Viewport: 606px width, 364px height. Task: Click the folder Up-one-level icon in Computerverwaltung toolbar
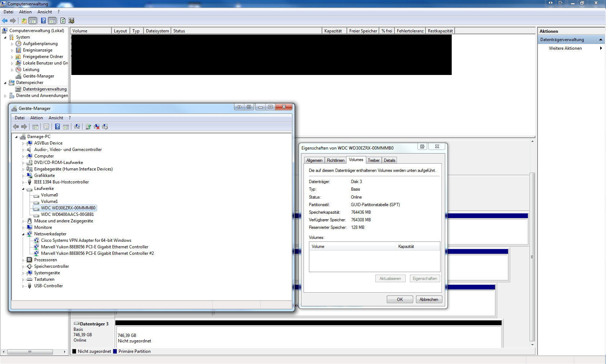(24, 21)
